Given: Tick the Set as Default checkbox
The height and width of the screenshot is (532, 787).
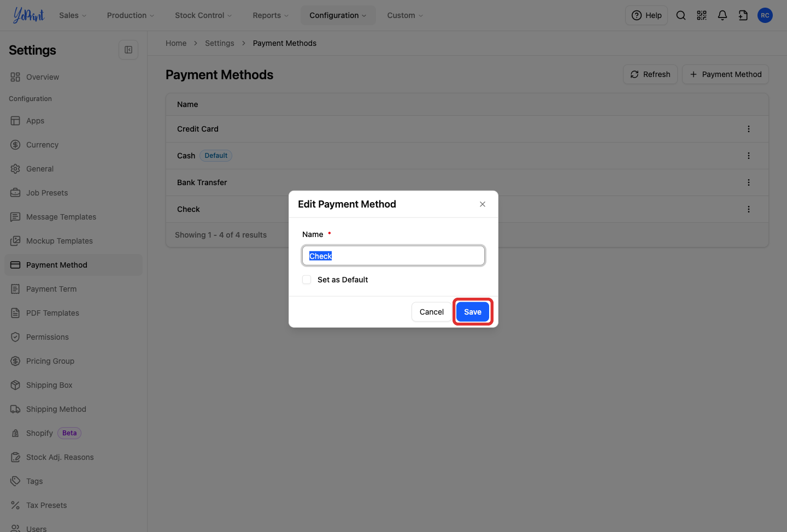Looking at the screenshot, I should click(307, 280).
